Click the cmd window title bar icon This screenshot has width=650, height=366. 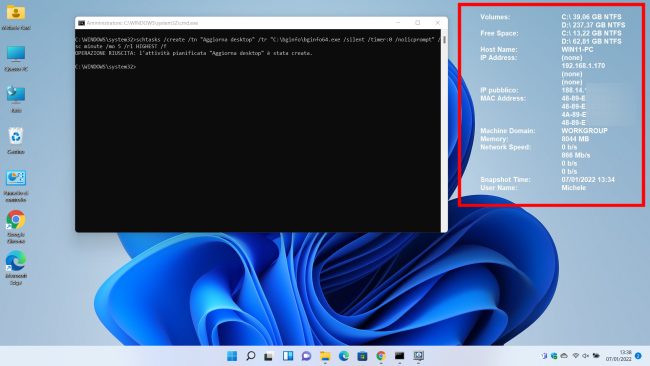(81, 23)
